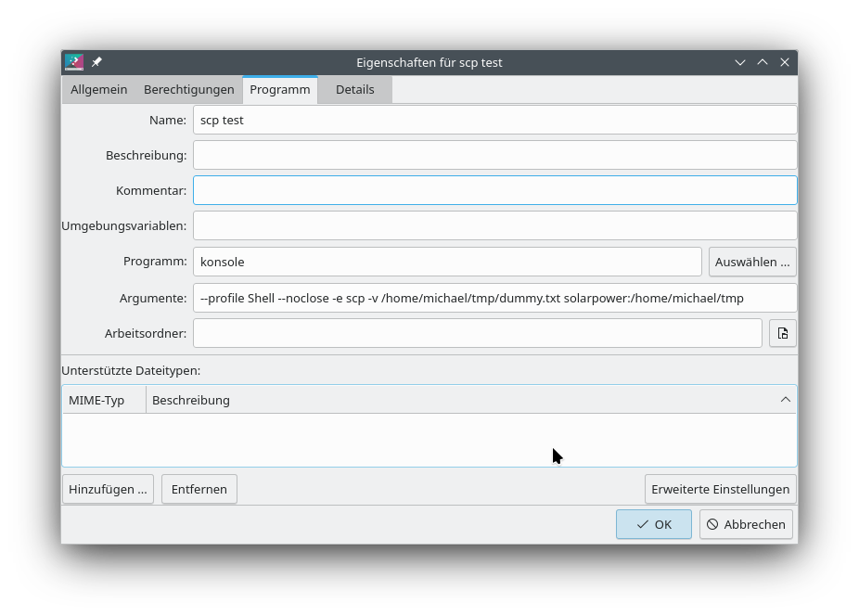Screen dimensions: 859x616
Task: Click the Entfernen button
Action: pyautogui.click(x=199, y=489)
